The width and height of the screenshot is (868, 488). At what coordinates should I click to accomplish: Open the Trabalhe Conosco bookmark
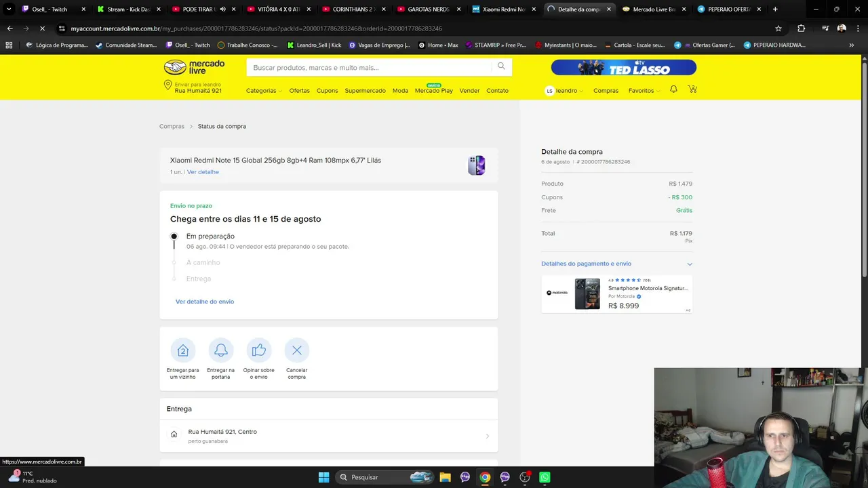coord(248,45)
